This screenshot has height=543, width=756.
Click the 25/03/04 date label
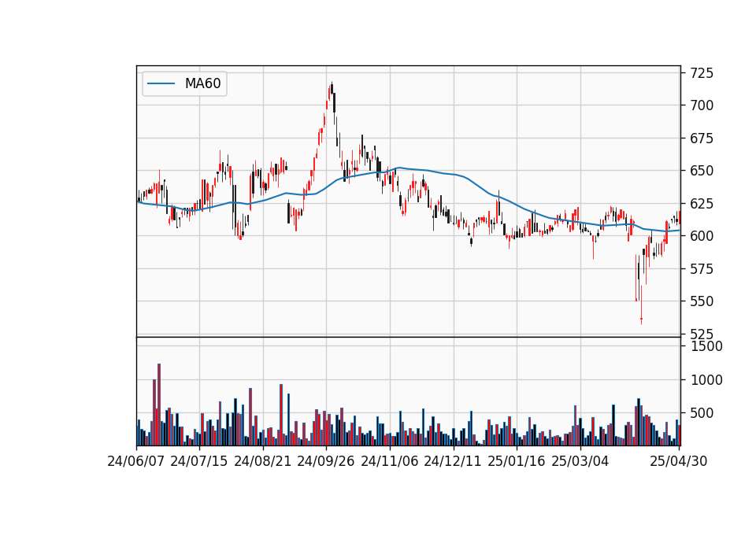click(580, 461)
